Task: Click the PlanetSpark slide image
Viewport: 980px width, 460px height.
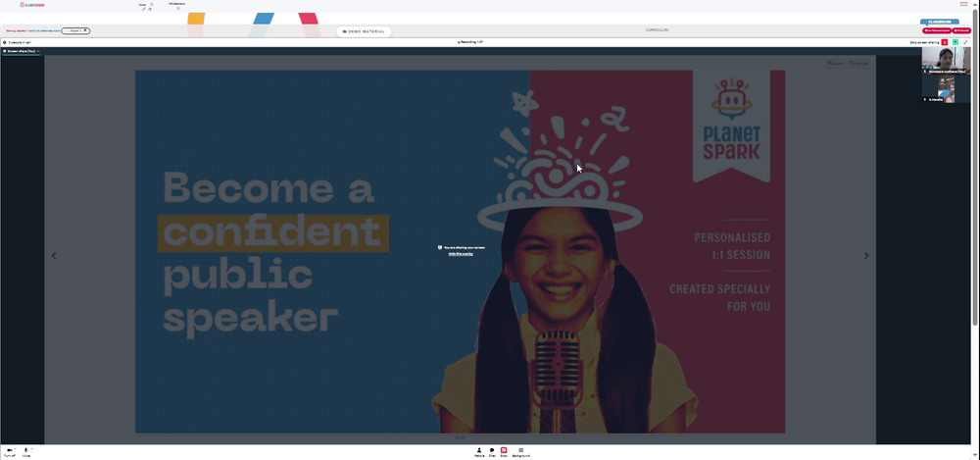Action: 460,251
